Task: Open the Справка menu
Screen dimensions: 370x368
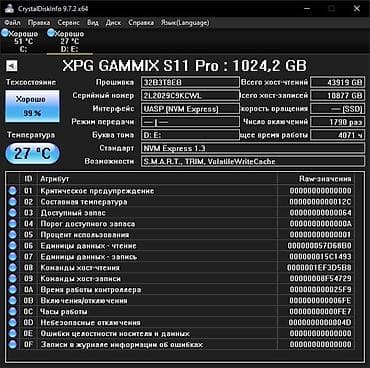Action: pos(141,23)
